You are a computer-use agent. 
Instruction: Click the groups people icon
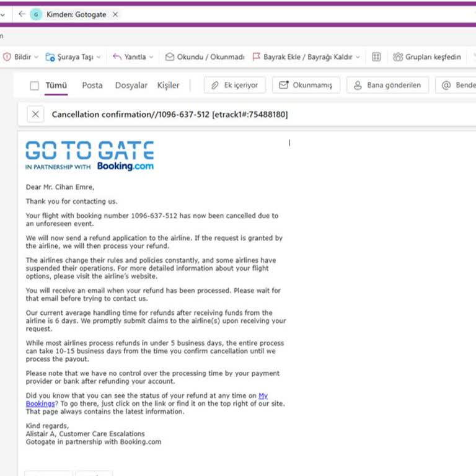coord(398,57)
